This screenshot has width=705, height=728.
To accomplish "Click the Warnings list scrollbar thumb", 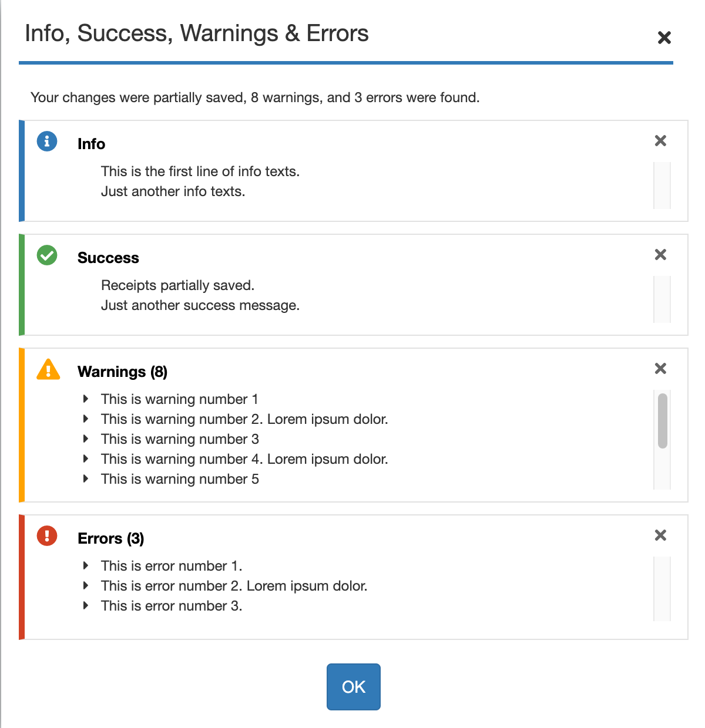I will coord(663,421).
